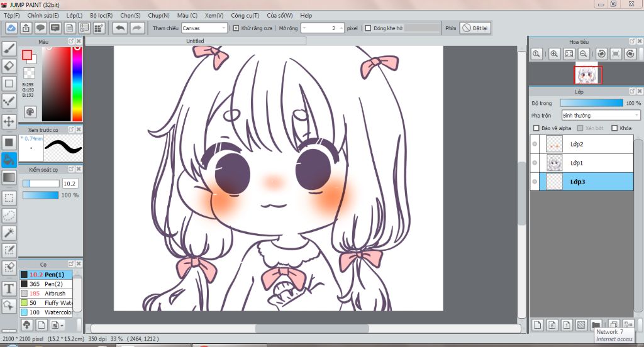
Task: Download brushes with cloud icon
Action: 26,325
